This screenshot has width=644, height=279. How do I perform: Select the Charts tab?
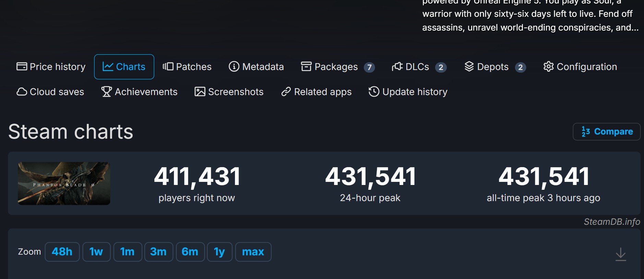point(124,67)
